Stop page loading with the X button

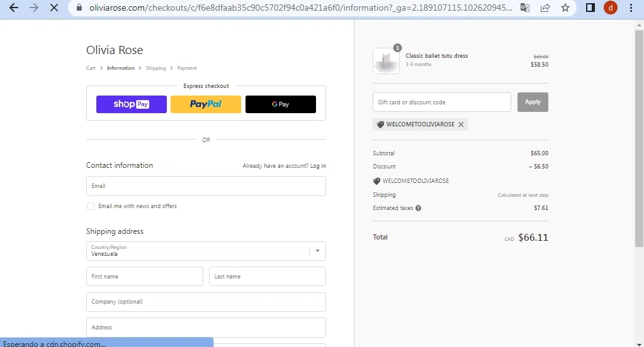pos(54,8)
